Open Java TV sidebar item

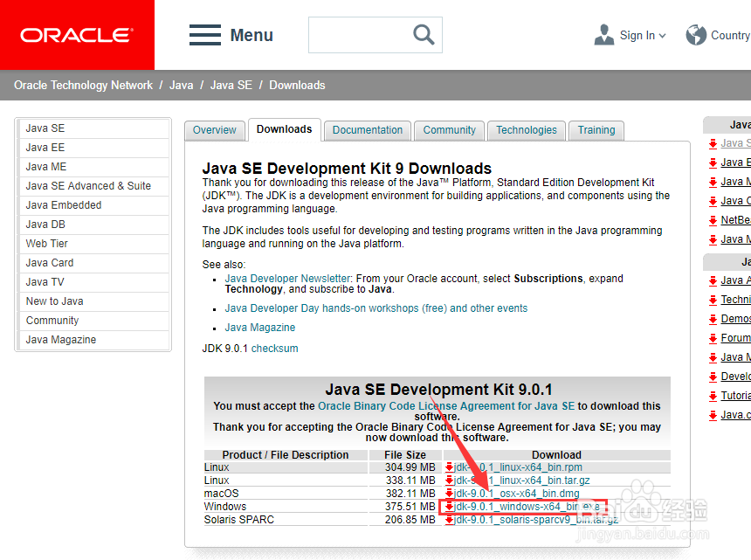(93, 281)
